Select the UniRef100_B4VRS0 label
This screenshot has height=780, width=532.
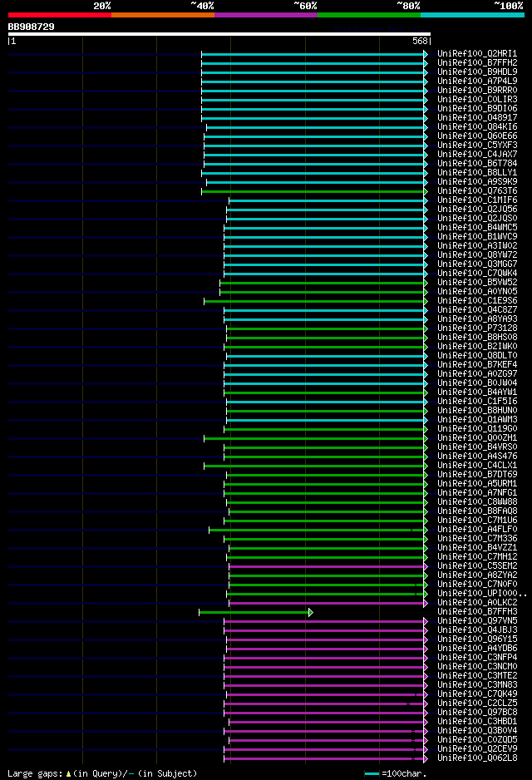click(477, 447)
